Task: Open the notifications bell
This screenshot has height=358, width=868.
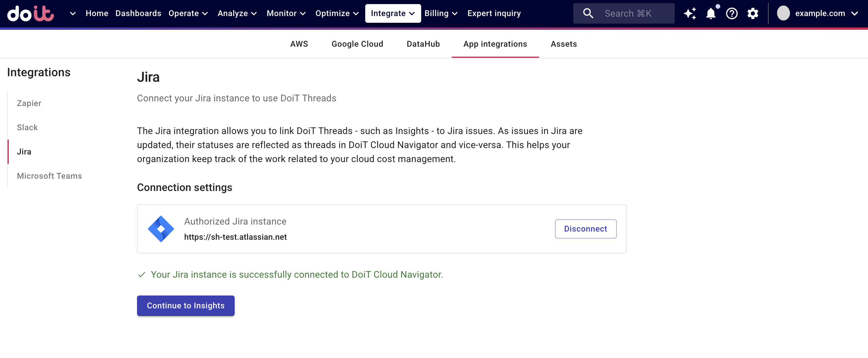Action: pos(711,13)
